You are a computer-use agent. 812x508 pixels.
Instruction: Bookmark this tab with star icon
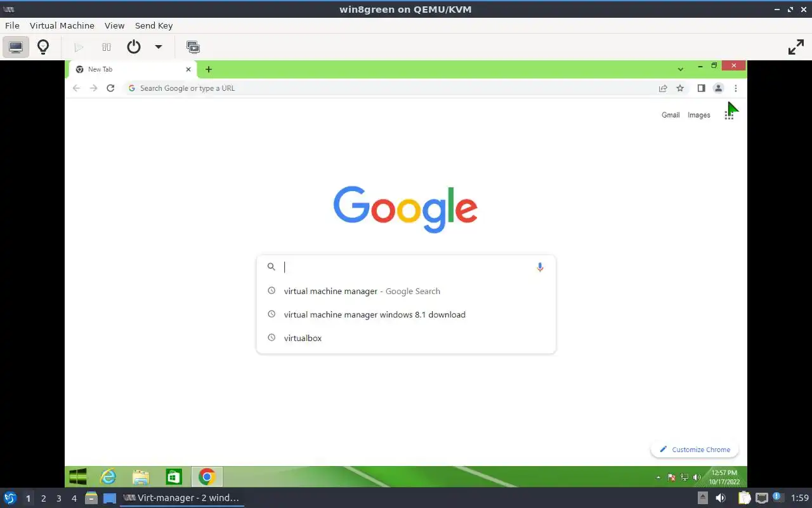coord(680,88)
